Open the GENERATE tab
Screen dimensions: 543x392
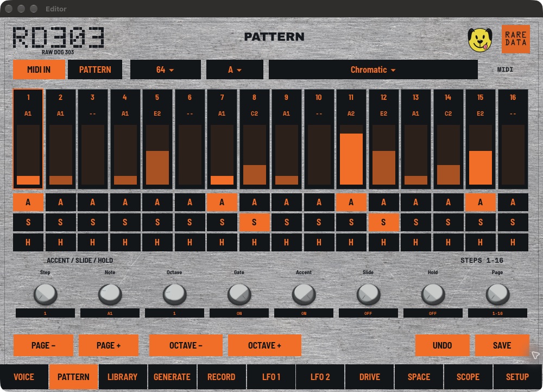(x=172, y=377)
